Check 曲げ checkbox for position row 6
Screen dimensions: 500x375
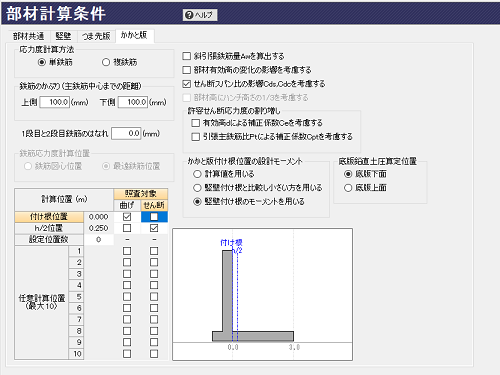(127, 308)
